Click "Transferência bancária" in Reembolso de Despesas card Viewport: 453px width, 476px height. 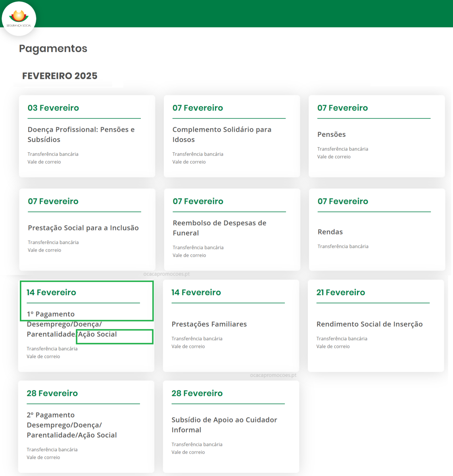(198, 248)
